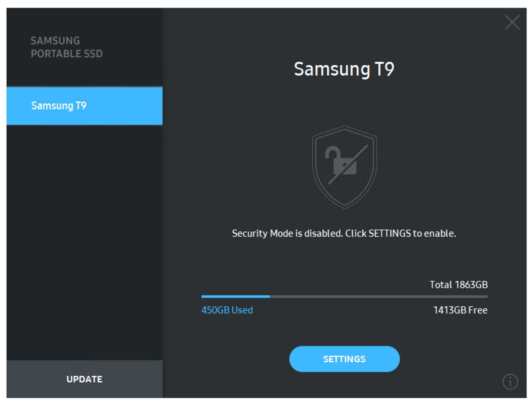The width and height of the screenshot is (532, 404).
Task: Close the Portable SSD window
Action: tap(512, 22)
